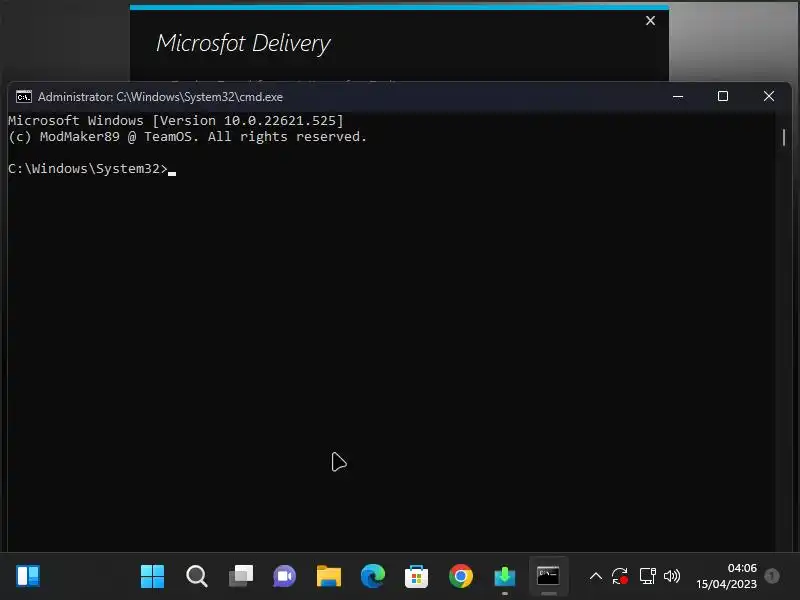Screen dimensions: 800x600
Task: Click the Administrator cmd.exe title text
Action: click(x=160, y=97)
